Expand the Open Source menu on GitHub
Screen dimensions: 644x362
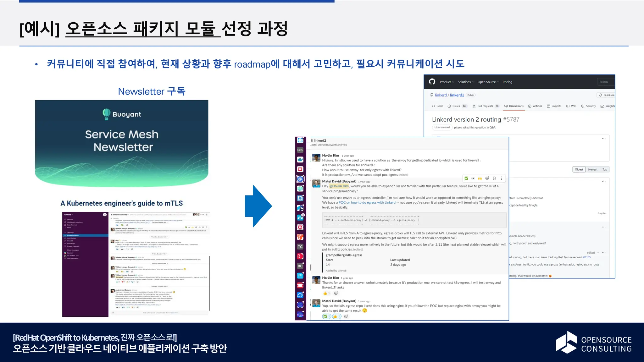(488, 82)
